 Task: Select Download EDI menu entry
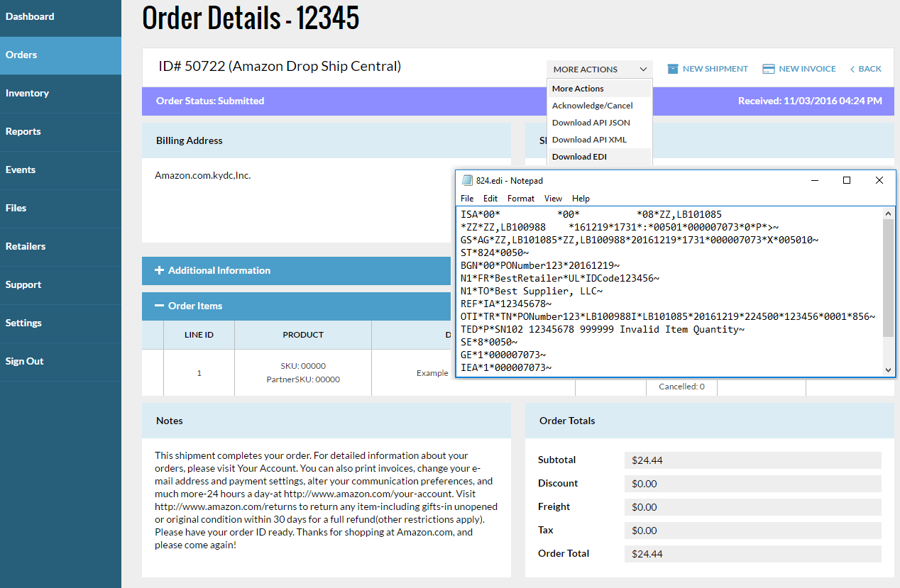point(599,157)
